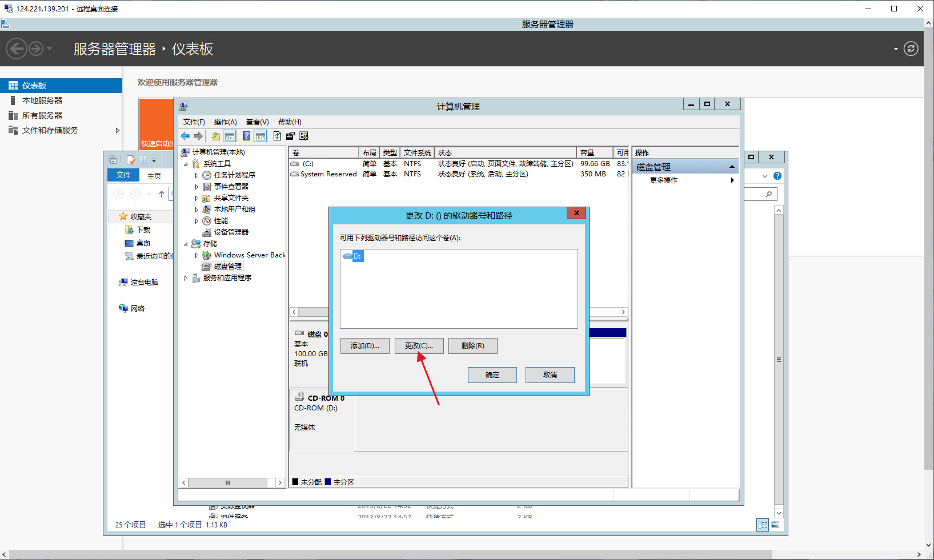Click the blue 主分区 legend color swatch
This screenshot has width=934, height=560.
[x=328, y=482]
